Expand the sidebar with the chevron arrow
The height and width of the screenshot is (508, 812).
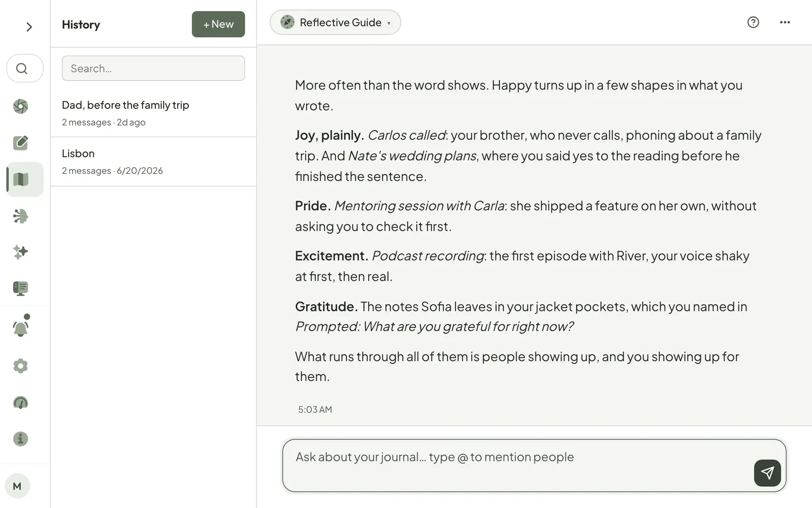[x=29, y=27]
